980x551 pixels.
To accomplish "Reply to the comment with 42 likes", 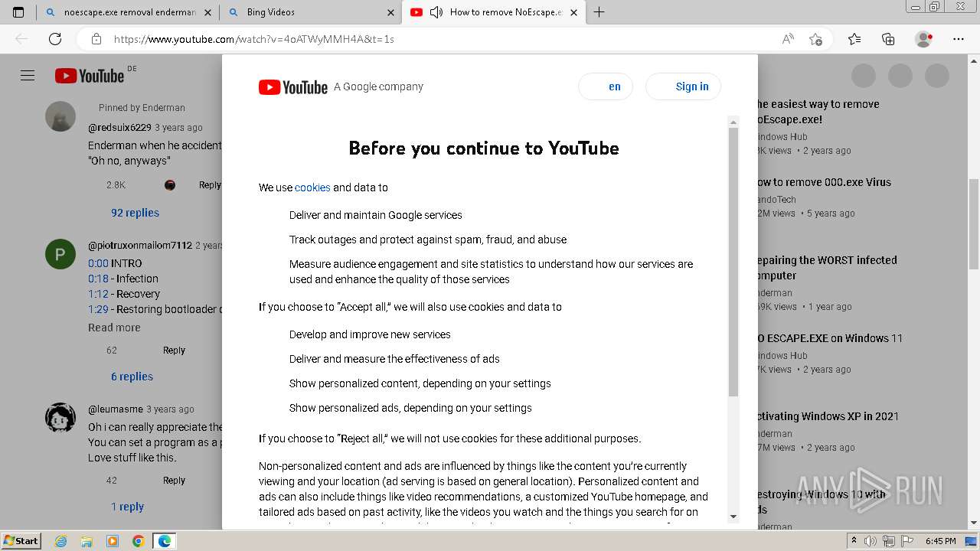I will pos(174,481).
